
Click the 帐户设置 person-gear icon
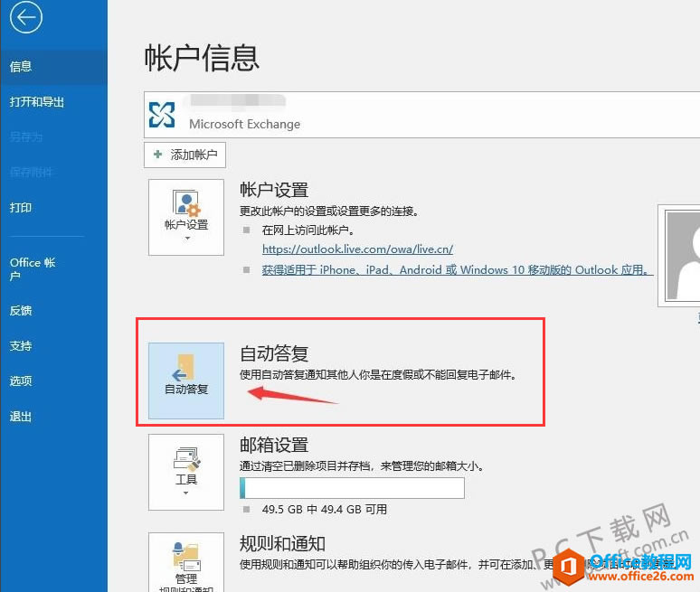coord(186,202)
